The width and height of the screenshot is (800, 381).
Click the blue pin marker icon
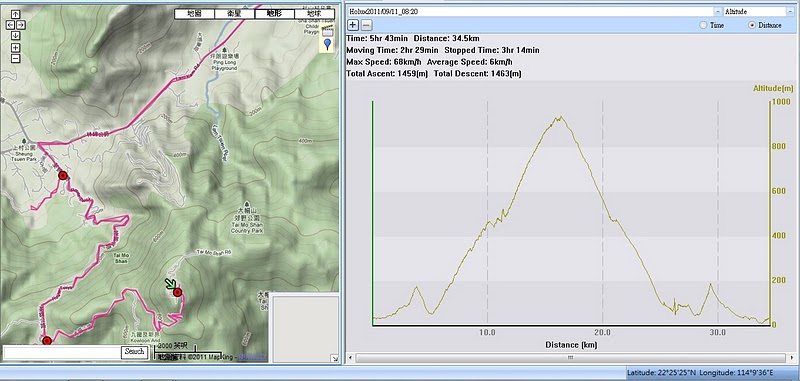click(x=327, y=44)
